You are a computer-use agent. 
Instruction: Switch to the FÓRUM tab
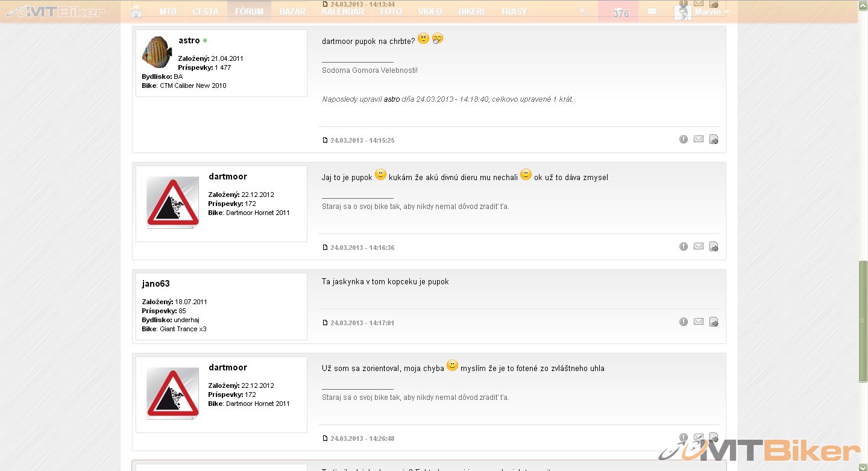[x=249, y=11]
